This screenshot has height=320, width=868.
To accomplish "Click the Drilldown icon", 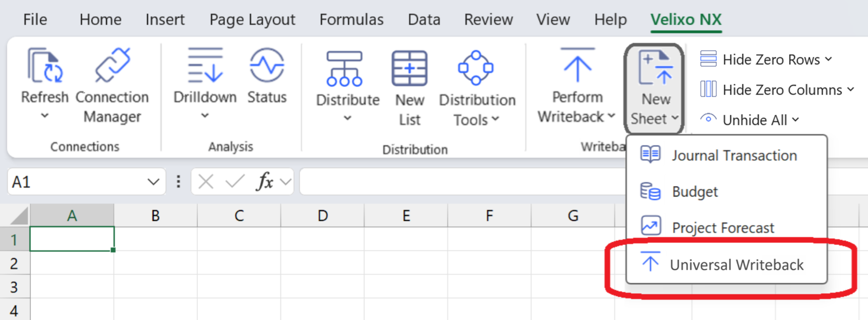I will [205, 65].
